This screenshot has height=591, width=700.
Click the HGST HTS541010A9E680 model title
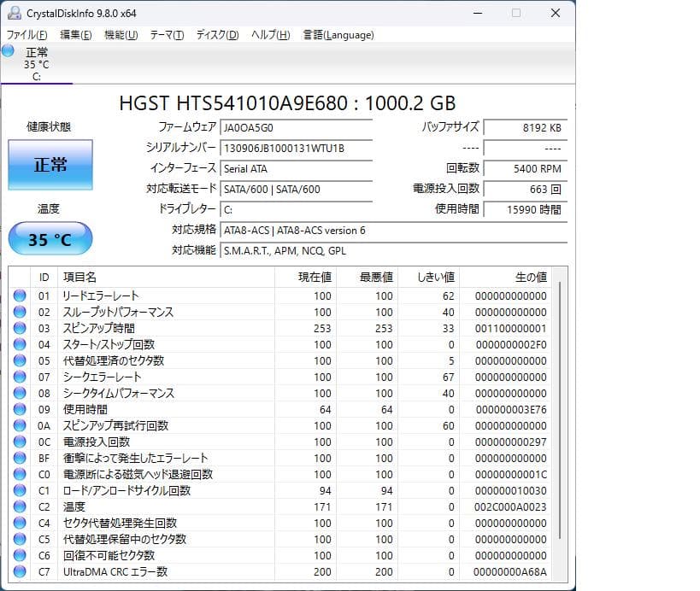point(287,103)
